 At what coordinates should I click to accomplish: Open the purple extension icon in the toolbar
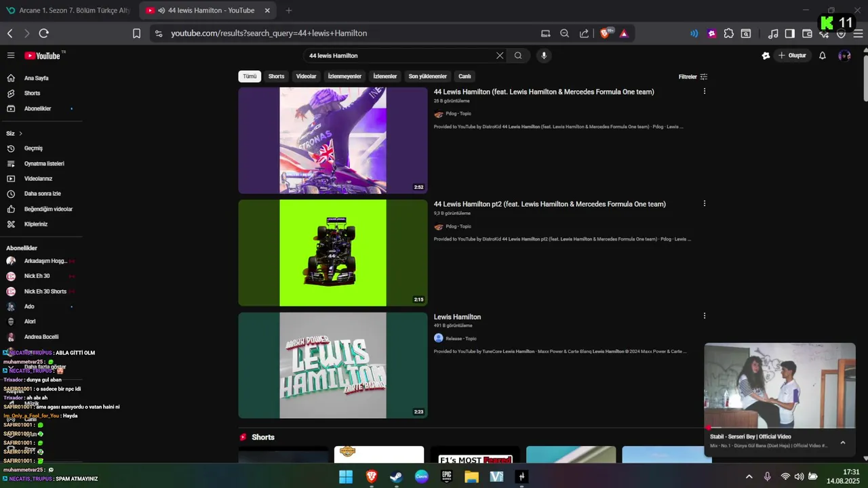point(711,33)
